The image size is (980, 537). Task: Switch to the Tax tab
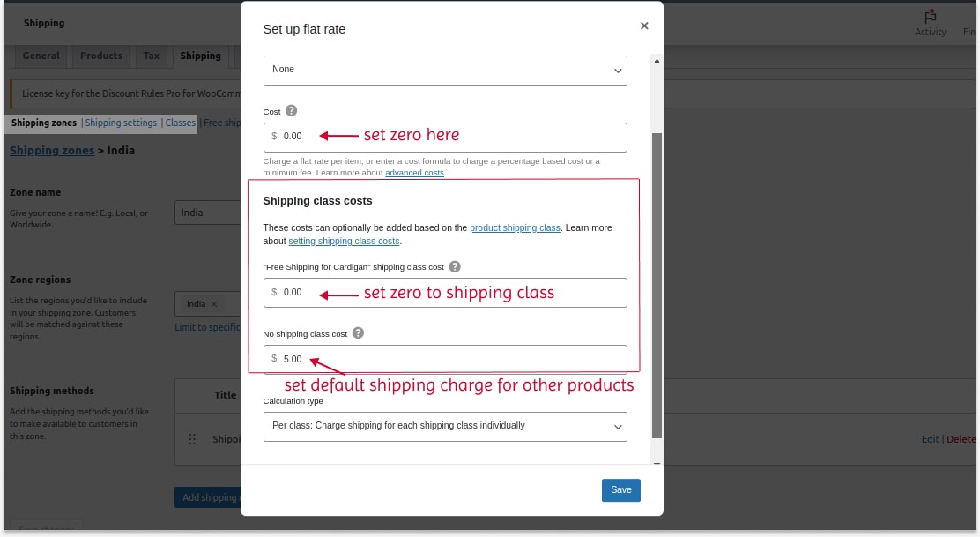pyautogui.click(x=151, y=56)
